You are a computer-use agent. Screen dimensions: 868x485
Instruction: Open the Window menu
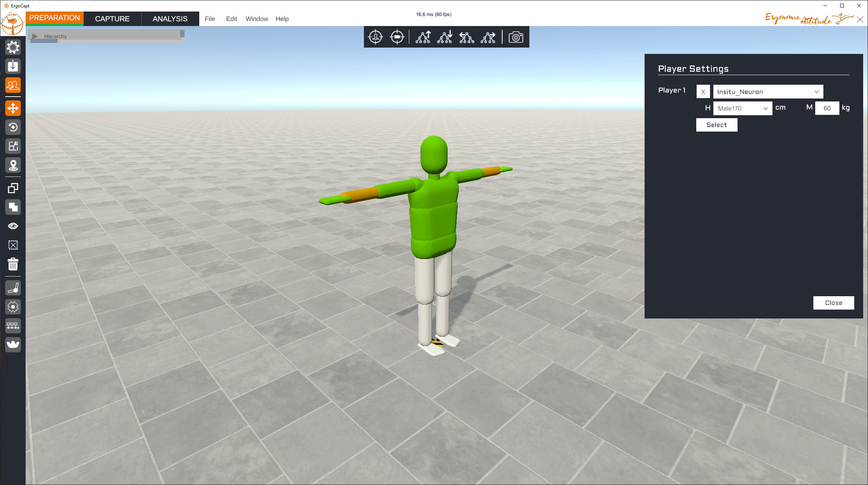pos(257,19)
